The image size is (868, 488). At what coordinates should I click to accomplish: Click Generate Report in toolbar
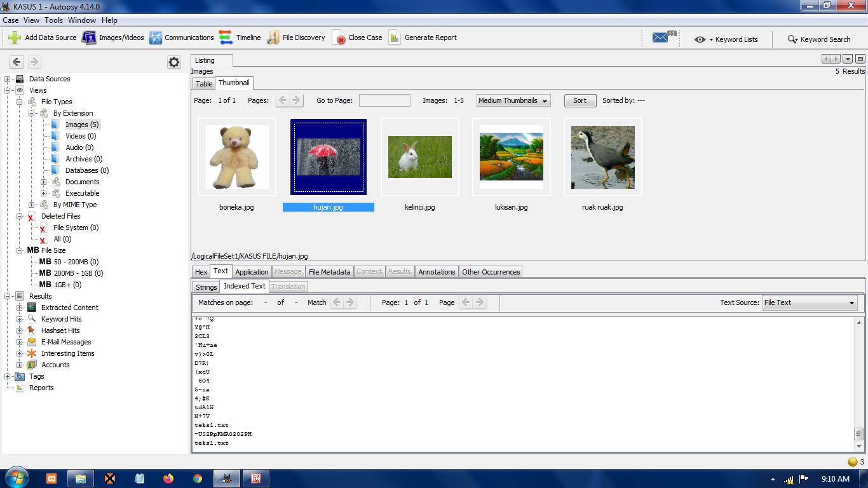point(395,37)
